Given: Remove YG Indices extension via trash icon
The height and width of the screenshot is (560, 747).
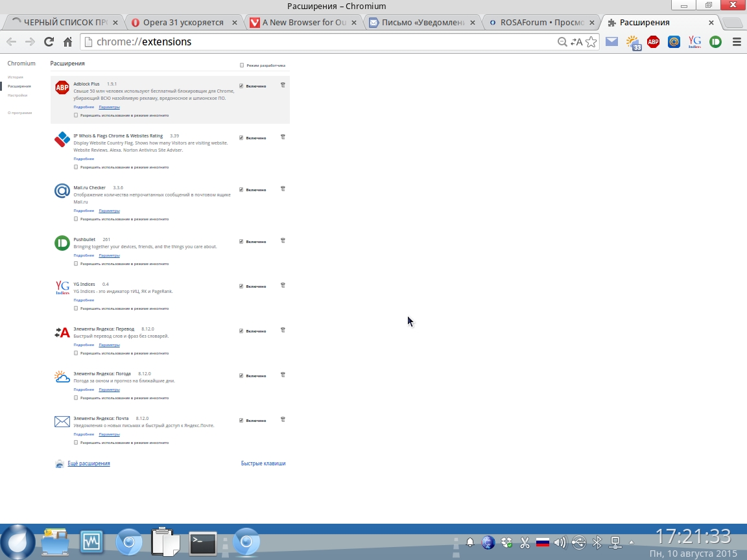Looking at the screenshot, I should tap(283, 286).
